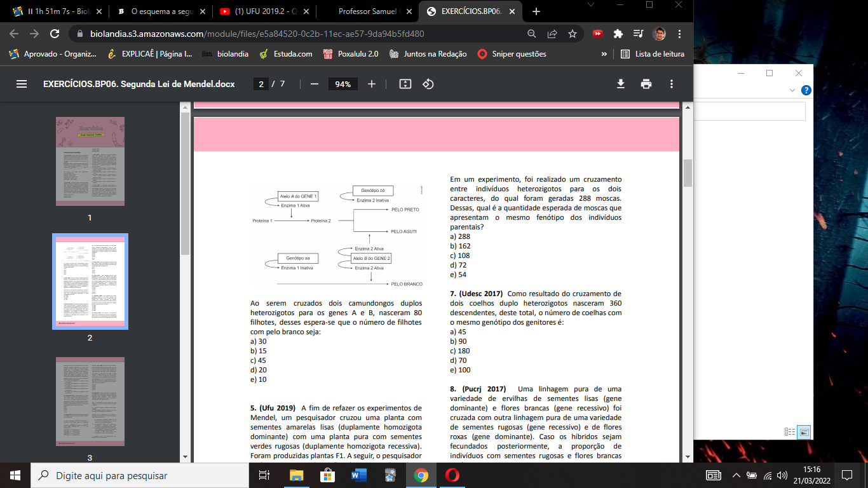This screenshot has width=868, height=488.
Task: Open File Explorer from the taskbar
Action: 297,475
